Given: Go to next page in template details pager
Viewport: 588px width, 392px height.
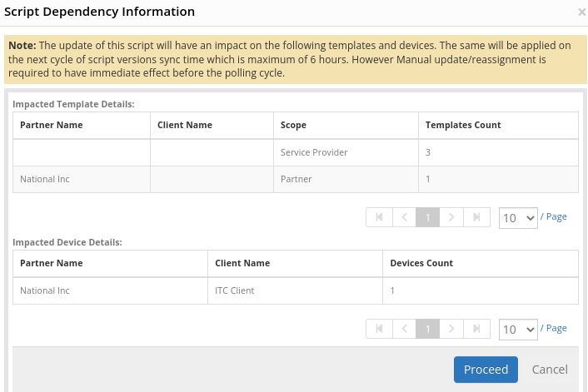Looking at the screenshot, I should point(451,217).
